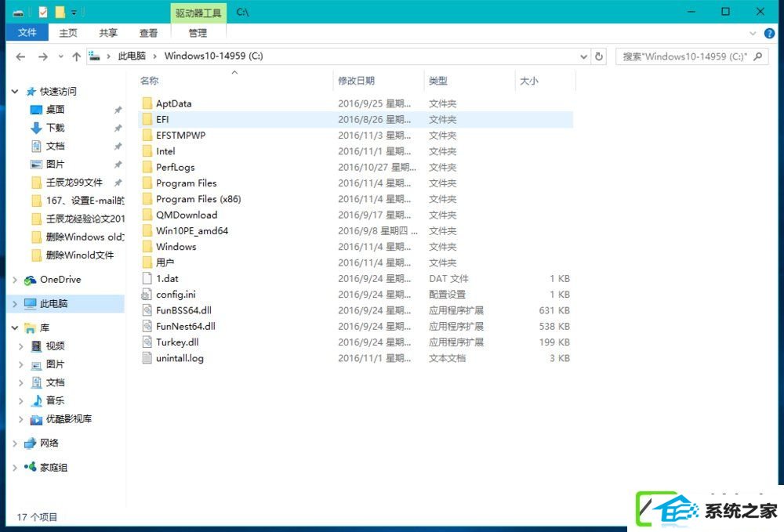The width and height of the screenshot is (784, 532).
Task: Click the new folder icon in title bar
Action: pyautogui.click(x=60, y=12)
